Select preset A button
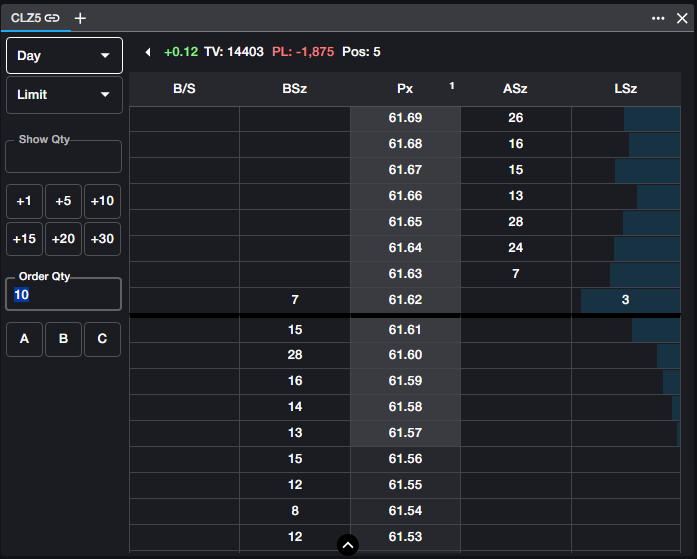 pos(24,339)
